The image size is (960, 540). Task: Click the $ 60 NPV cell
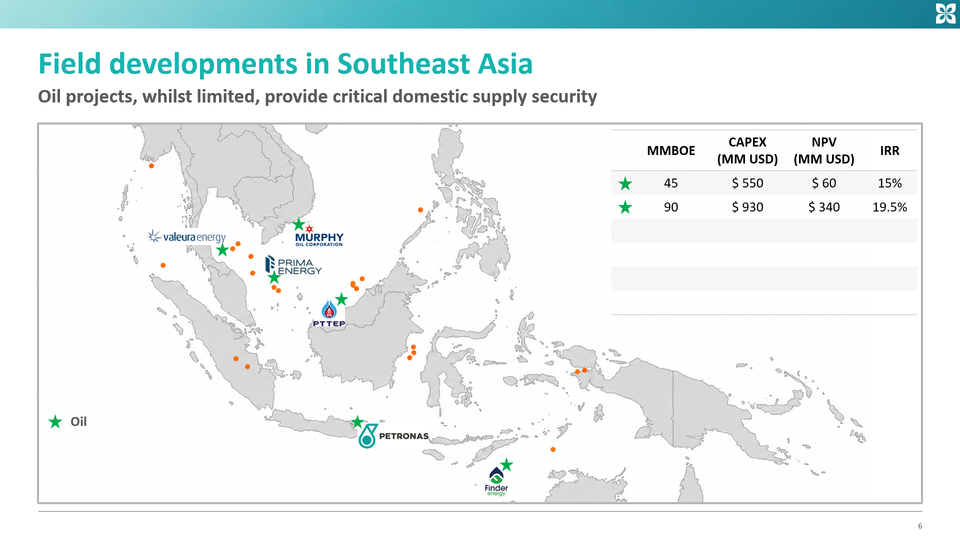coord(824,183)
